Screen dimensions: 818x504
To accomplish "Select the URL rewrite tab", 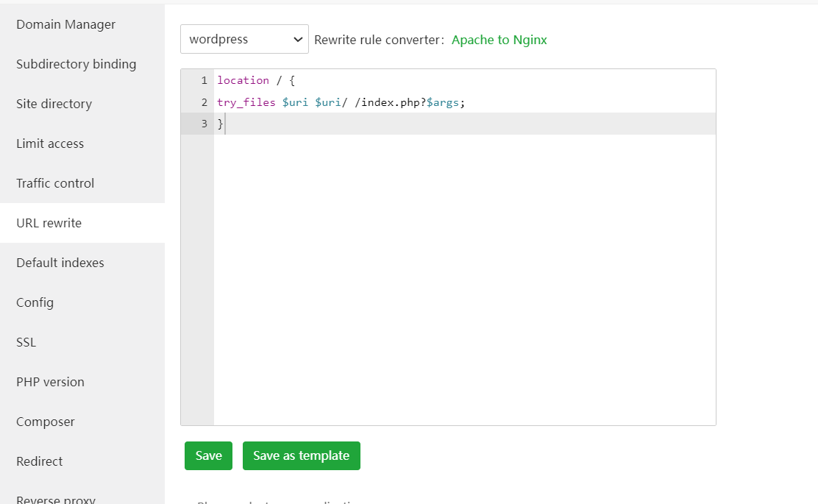I will tap(49, 223).
